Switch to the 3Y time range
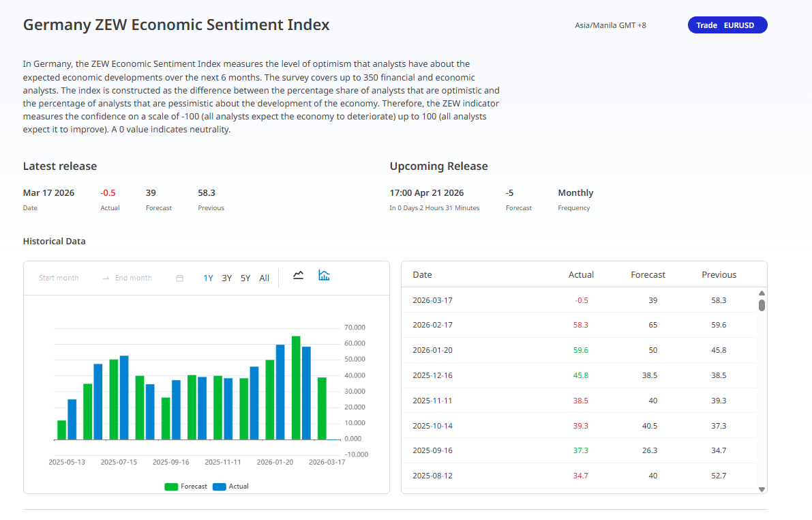 tap(227, 278)
